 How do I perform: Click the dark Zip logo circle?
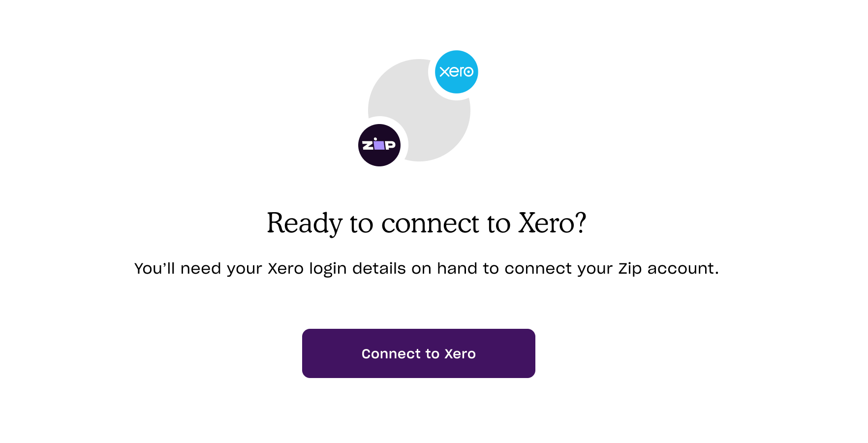point(379,145)
